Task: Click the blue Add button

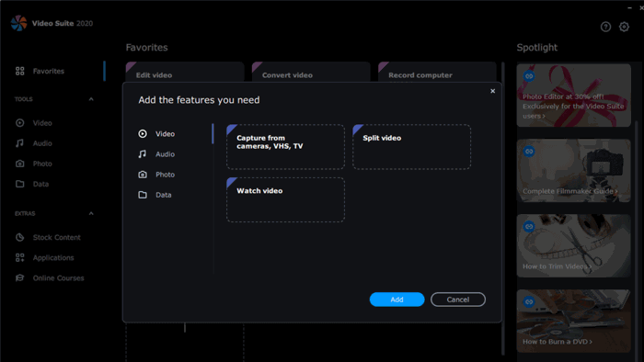Action: click(397, 300)
